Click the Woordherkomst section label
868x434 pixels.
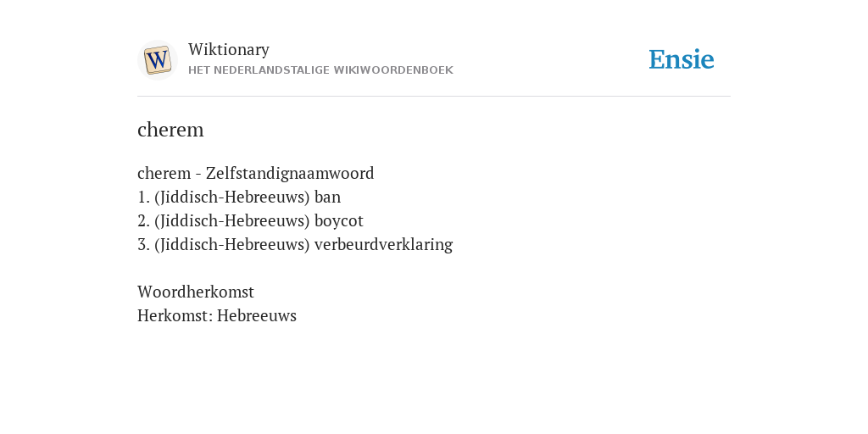tap(196, 292)
